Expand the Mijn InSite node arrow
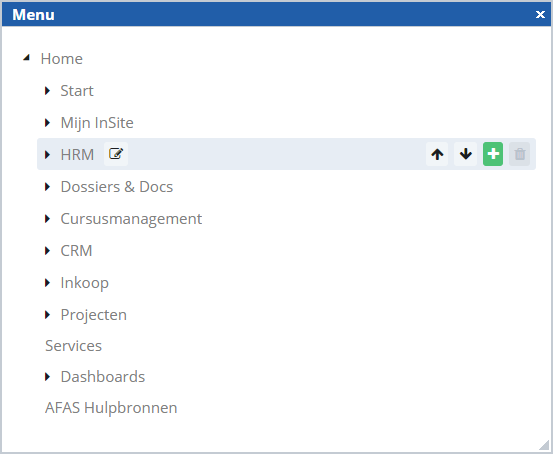The height and width of the screenshot is (454, 553). 48,123
